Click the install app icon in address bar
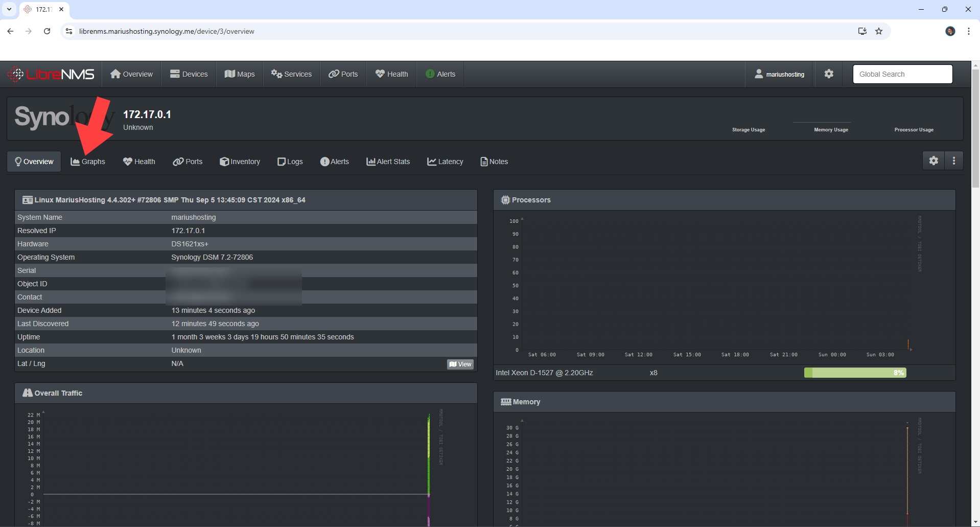The width and height of the screenshot is (980, 527). 862,31
